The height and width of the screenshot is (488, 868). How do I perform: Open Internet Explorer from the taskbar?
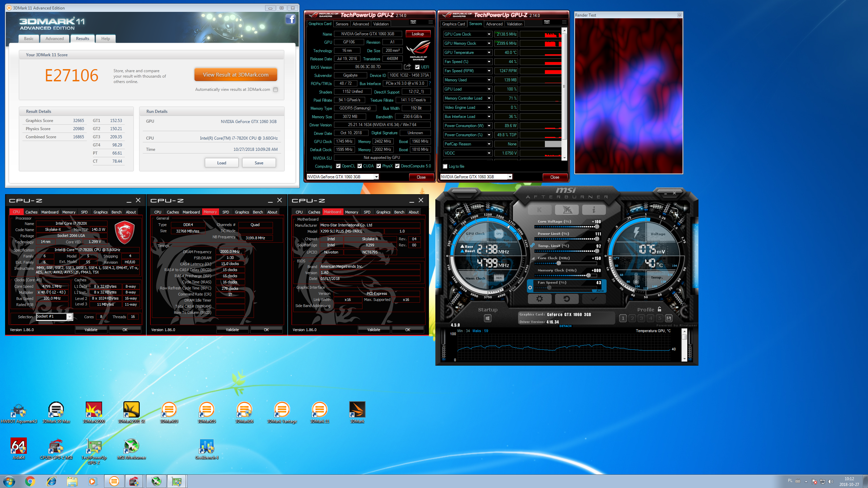click(51, 481)
